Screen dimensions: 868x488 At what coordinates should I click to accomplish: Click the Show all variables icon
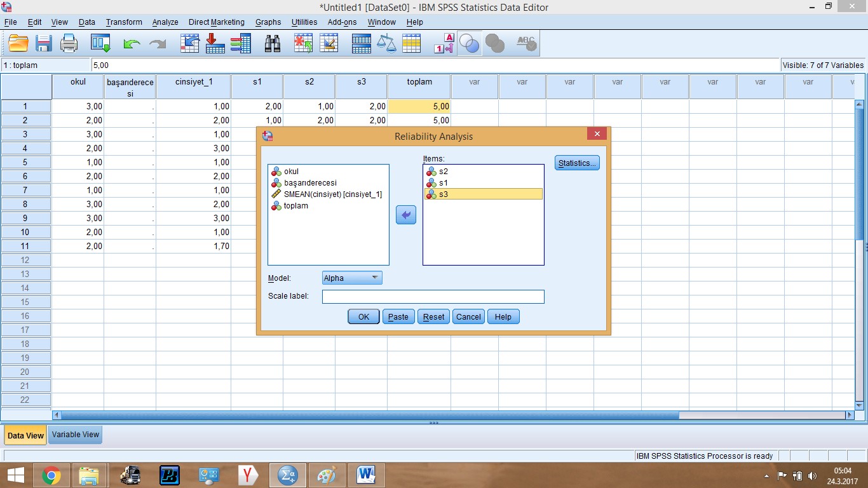[494, 43]
